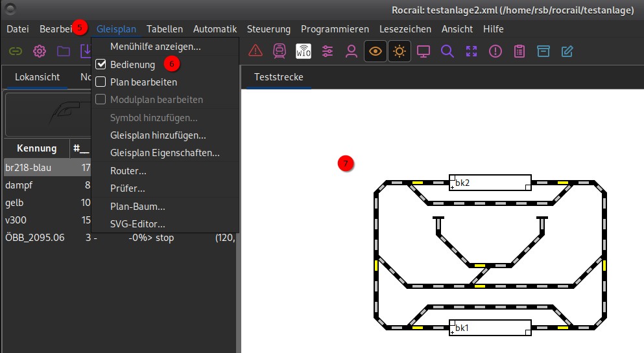The height and width of the screenshot is (353, 644).
Task: Open the WIO toolbar icon
Action: pyautogui.click(x=304, y=51)
